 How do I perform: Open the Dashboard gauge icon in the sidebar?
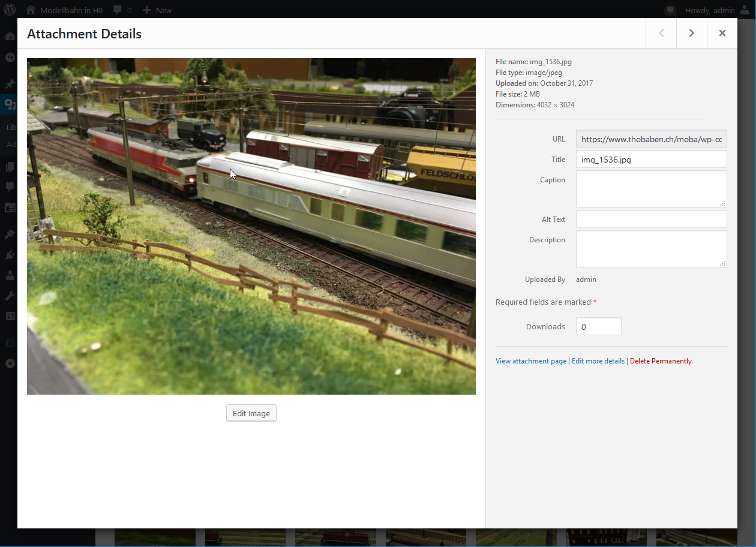[x=10, y=36]
